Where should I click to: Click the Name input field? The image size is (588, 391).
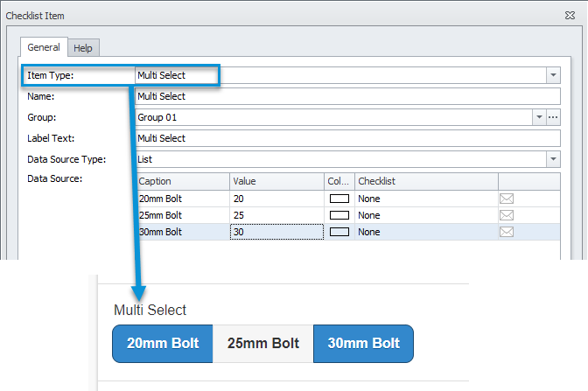(347, 96)
